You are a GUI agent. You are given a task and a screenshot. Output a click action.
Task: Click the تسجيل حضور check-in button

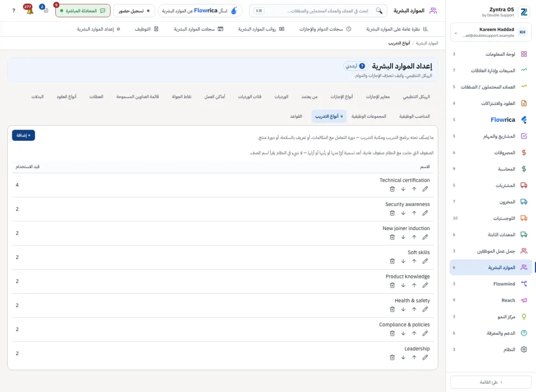(134, 11)
